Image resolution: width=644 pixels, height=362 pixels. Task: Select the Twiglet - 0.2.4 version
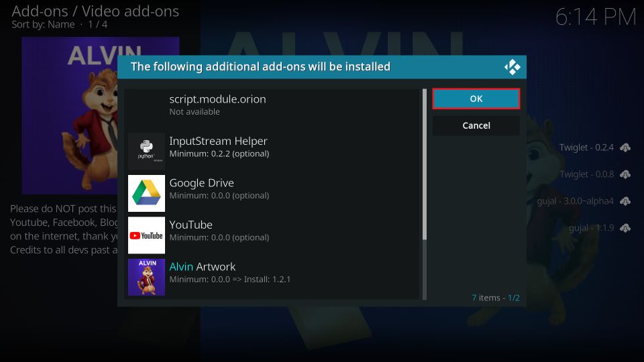(586, 147)
